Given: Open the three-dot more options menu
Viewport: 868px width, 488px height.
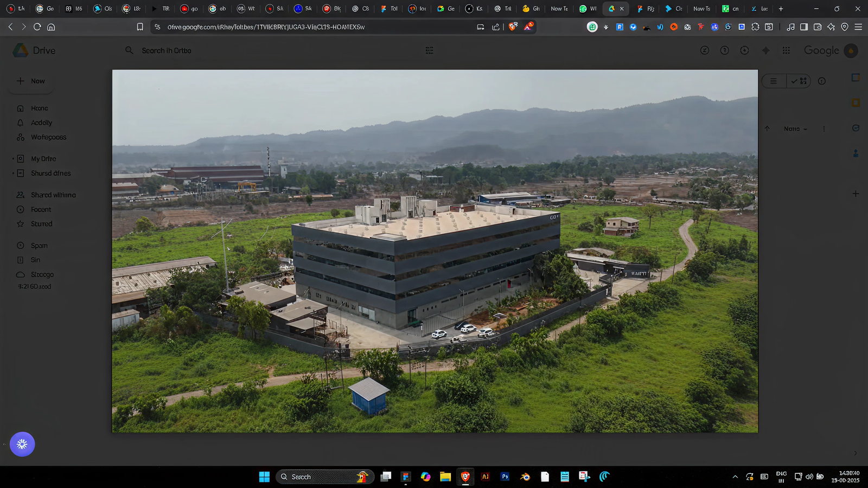Looking at the screenshot, I should 824,129.
